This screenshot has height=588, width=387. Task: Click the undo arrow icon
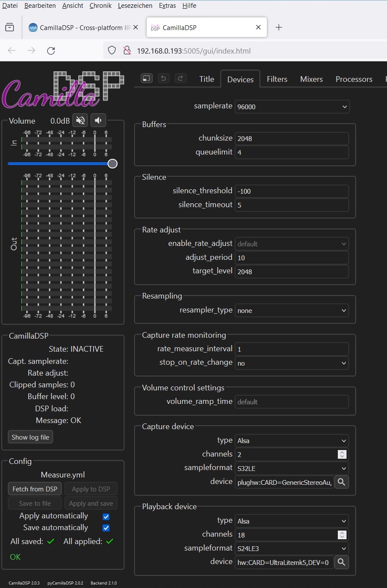click(x=163, y=78)
